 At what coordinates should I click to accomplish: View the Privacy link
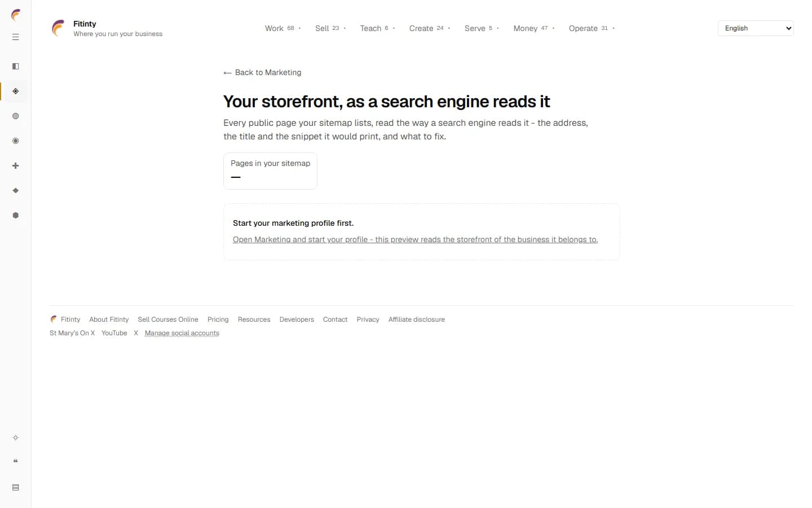[368, 319]
